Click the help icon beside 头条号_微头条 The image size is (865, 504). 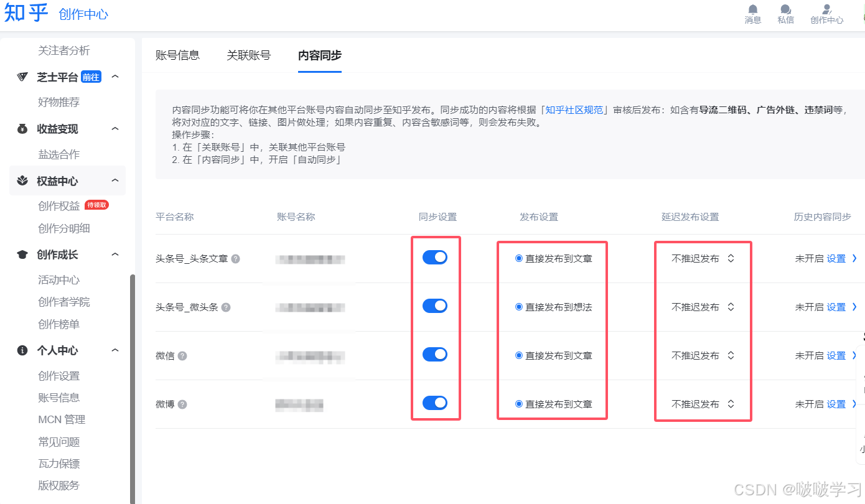(x=226, y=307)
